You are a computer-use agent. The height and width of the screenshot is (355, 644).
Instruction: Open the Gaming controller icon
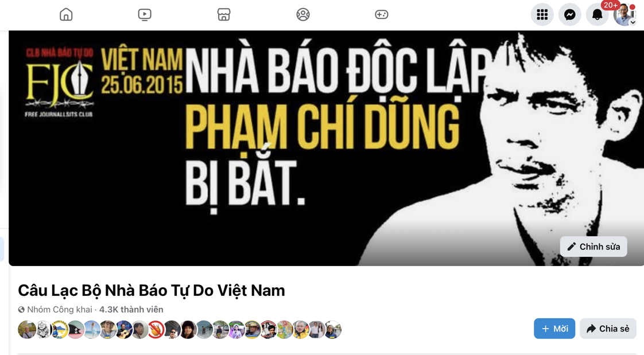[x=382, y=15]
